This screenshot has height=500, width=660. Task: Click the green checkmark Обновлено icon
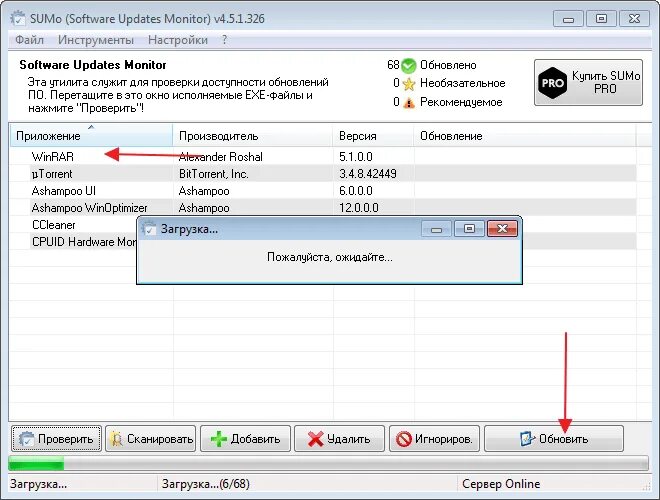coord(408,66)
